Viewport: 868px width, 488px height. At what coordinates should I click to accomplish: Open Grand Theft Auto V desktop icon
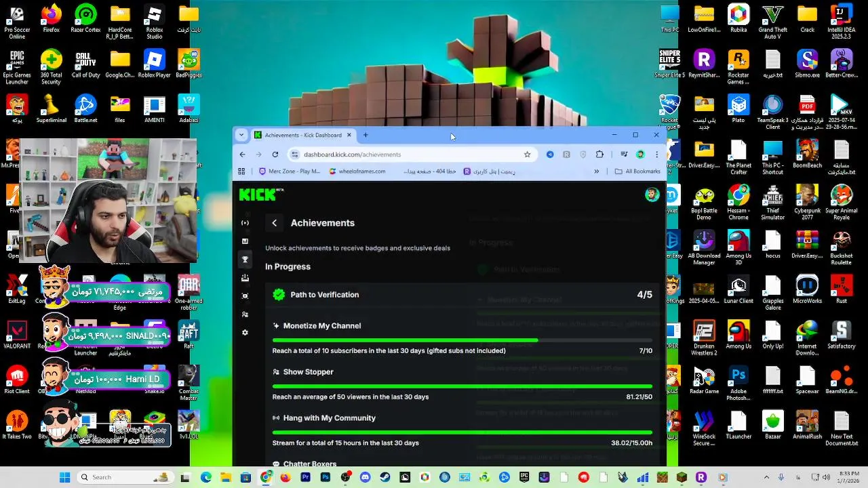tap(772, 22)
